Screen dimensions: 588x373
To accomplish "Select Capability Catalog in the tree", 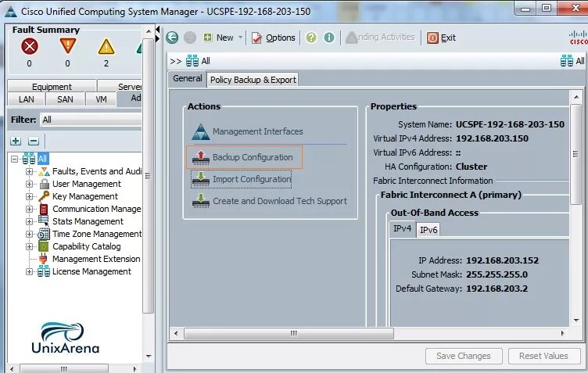I will pos(86,246).
